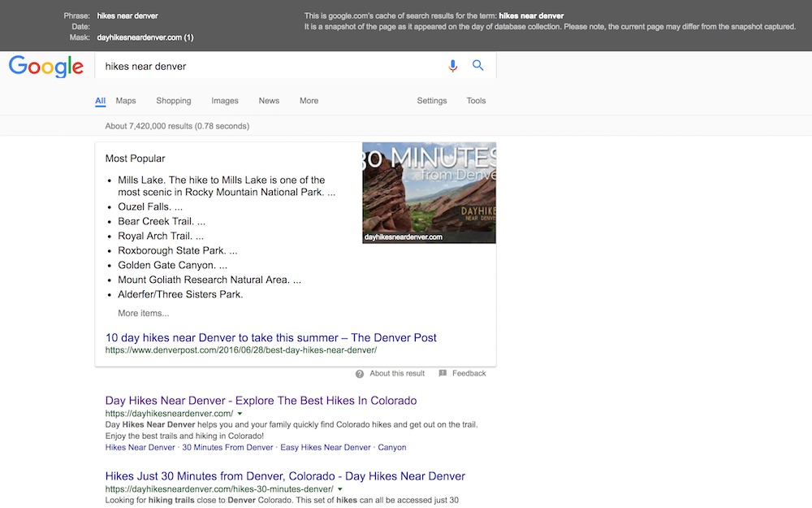The height and width of the screenshot is (508, 812).
Task: Click the Google logo
Action: coord(46,67)
